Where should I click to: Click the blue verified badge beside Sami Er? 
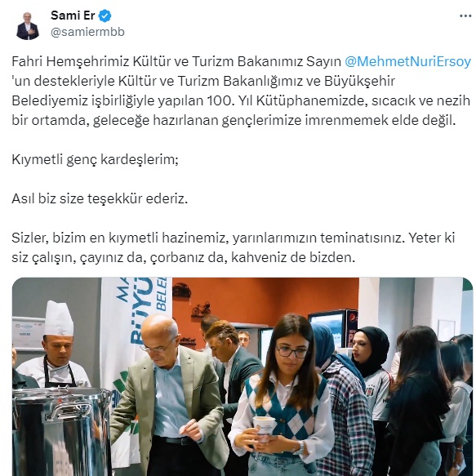pos(105,16)
